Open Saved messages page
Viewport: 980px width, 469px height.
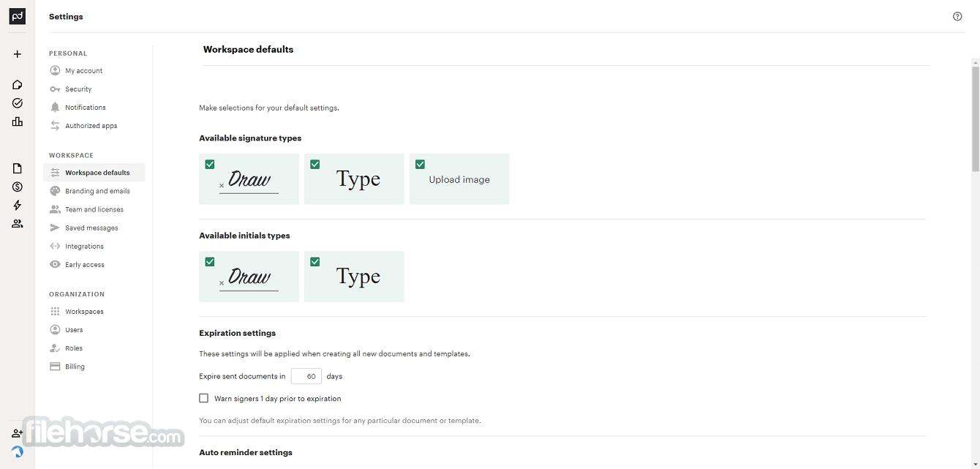coord(91,228)
